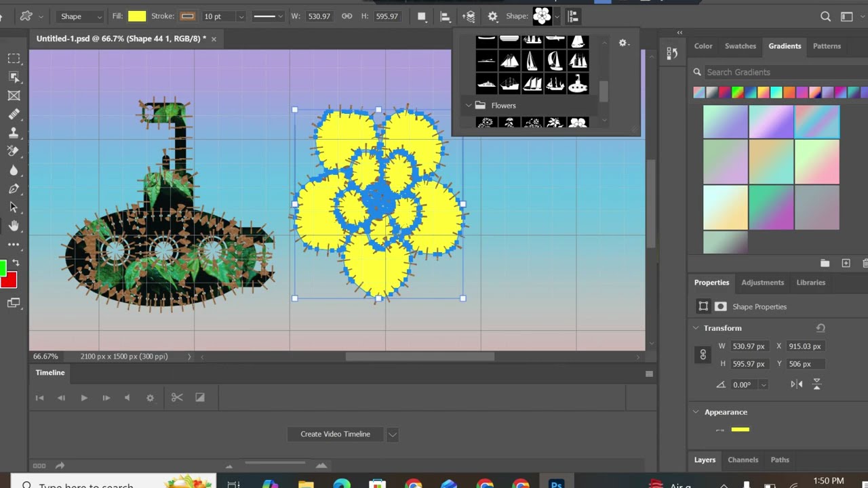Screen dimensions: 868x488
Task: Open the stroke width 10 pt dropdown
Action: point(241,16)
